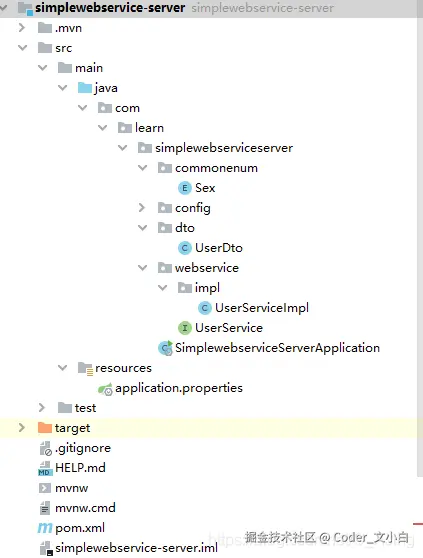Viewport: 423px width, 558px height.
Task: Click the UserDto class icon
Action: click(x=185, y=248)
